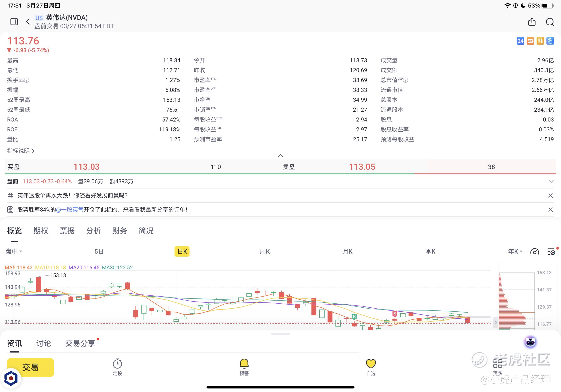The image size is (561, 392).
Task: Tap the order share icon in banner
Action: [10, 210]
